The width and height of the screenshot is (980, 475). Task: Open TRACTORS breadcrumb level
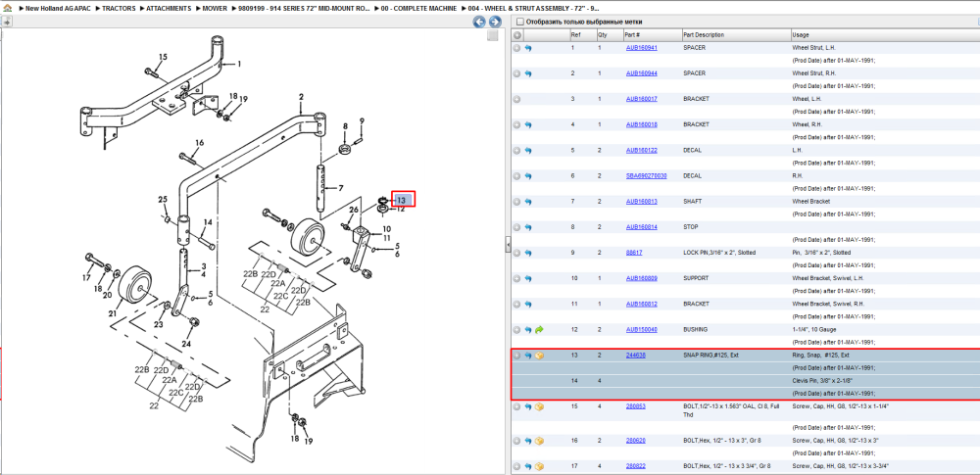(x=119, y=9)
